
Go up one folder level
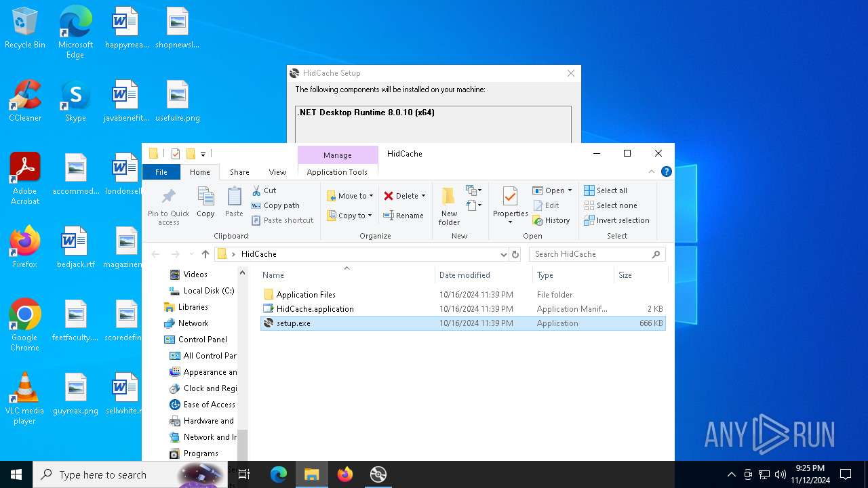click(205, 254)
